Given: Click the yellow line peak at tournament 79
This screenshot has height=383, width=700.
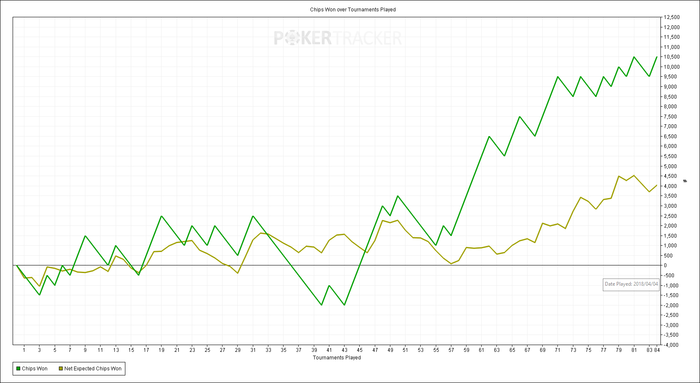Looking at the screenshot, I should click(619, 176).
